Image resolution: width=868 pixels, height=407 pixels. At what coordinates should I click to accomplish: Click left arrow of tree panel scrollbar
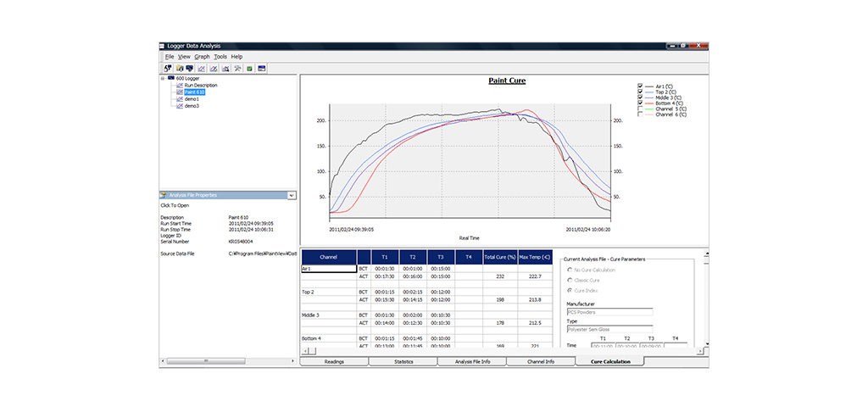click(x=163, y=361)
